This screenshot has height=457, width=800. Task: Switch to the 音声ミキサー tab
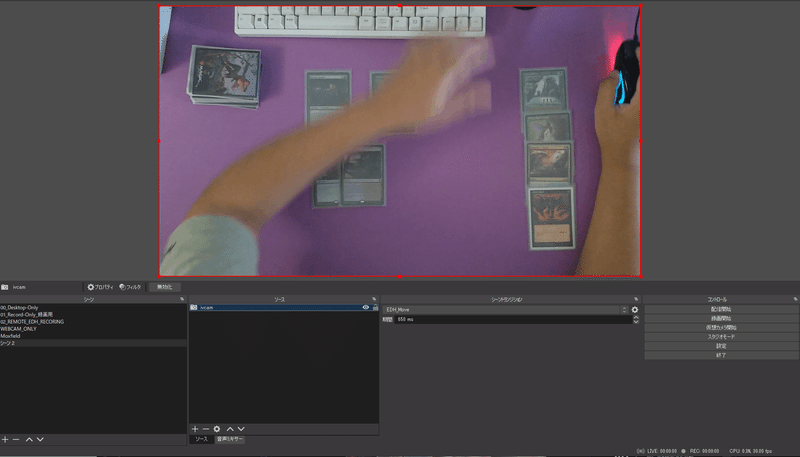(x=230, y=439)
